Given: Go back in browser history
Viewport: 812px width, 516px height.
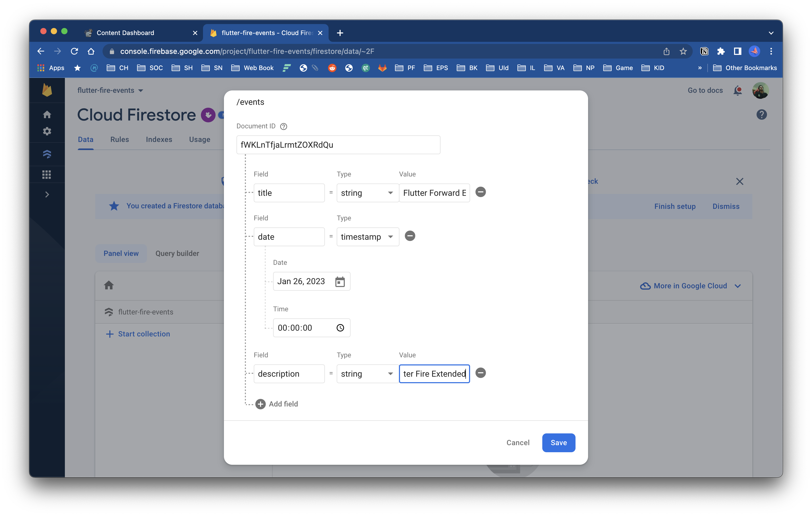Looking at the screenshot, I should click(x=41, y=51).
